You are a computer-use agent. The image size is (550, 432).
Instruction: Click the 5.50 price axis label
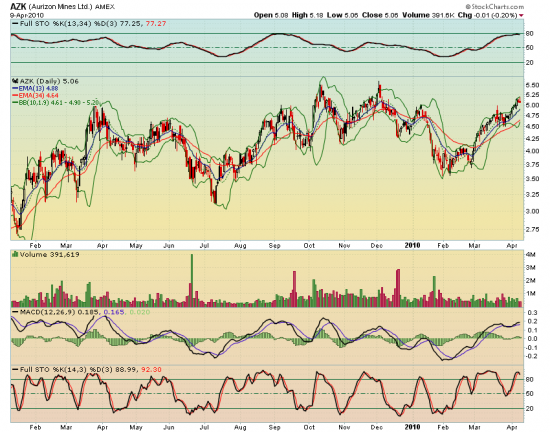(532, 85)
